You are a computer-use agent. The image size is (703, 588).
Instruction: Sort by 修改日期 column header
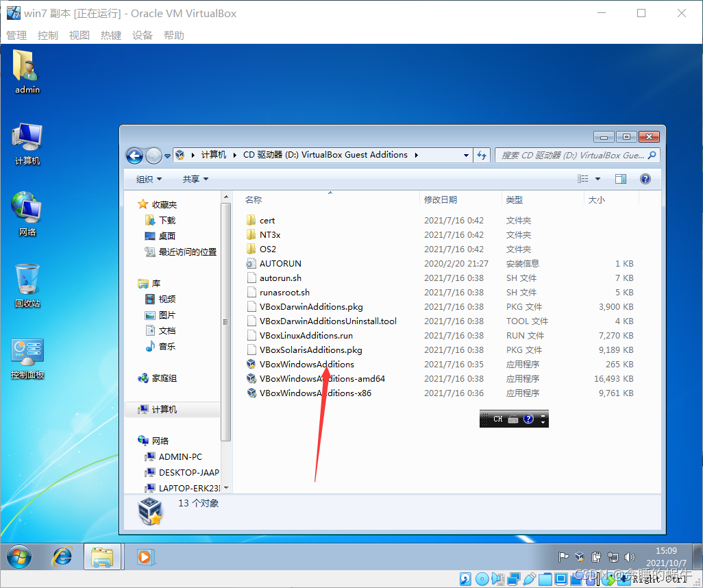(441, 200)
